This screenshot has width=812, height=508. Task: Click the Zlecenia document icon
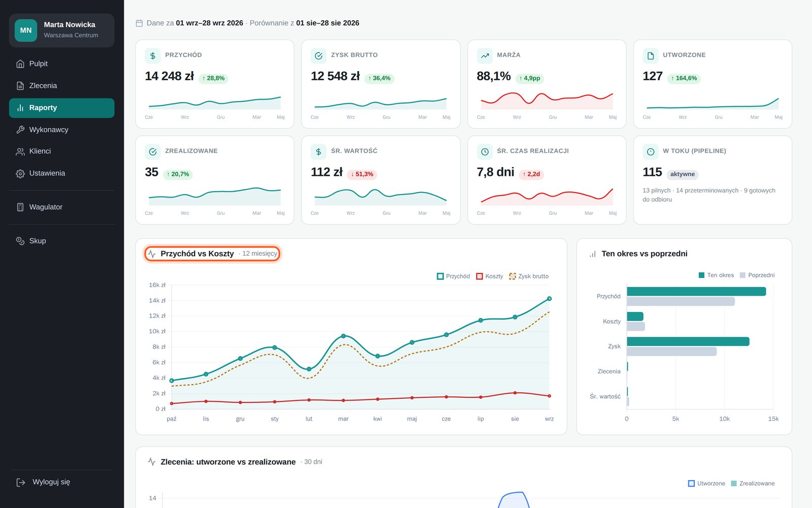pyautogui.click(x=20, y=86)
